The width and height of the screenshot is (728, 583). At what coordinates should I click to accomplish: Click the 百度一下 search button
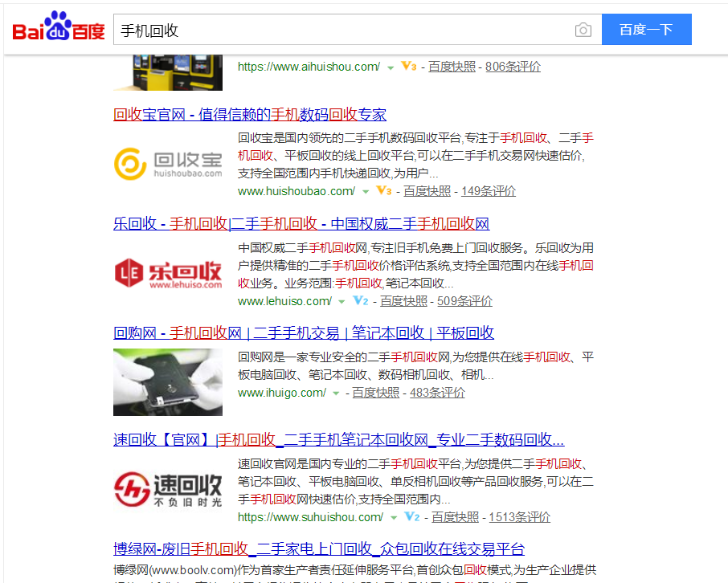coord(646,29)
